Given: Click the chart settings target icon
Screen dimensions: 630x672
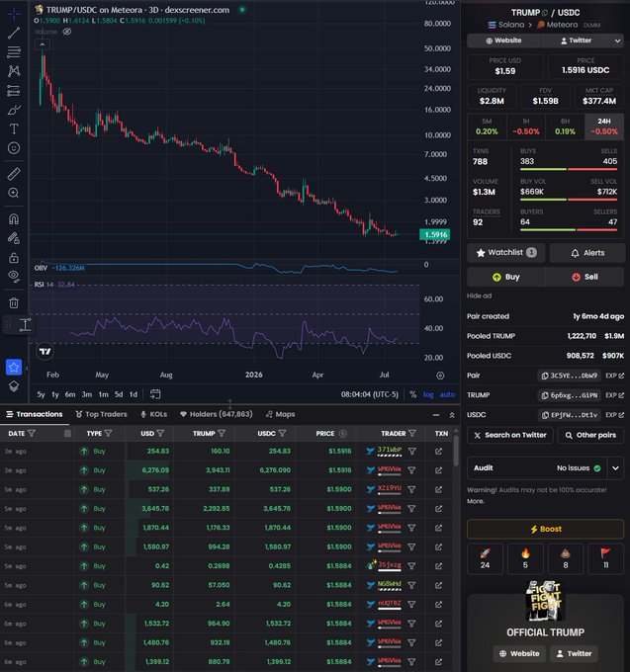Looking at the screenshot, I should coord(440,376).
